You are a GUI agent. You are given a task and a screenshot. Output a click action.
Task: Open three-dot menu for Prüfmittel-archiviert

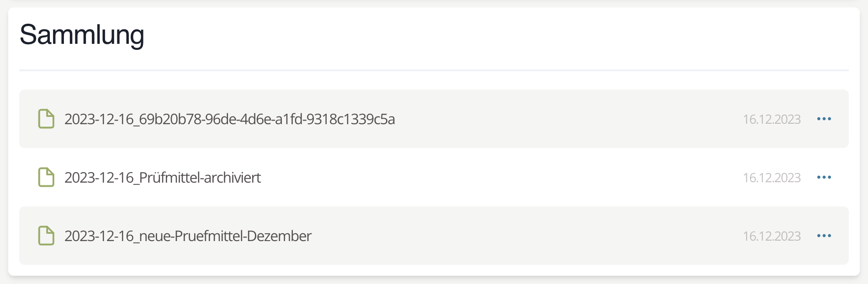[x=824, y=177]
